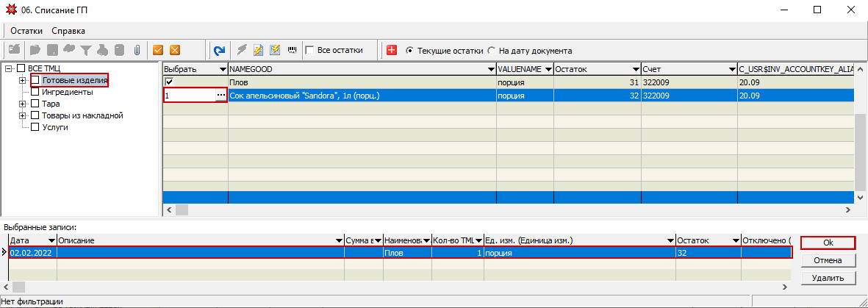Click the gray funnel filter icon
868x308 pixels.
click(86, 51)
